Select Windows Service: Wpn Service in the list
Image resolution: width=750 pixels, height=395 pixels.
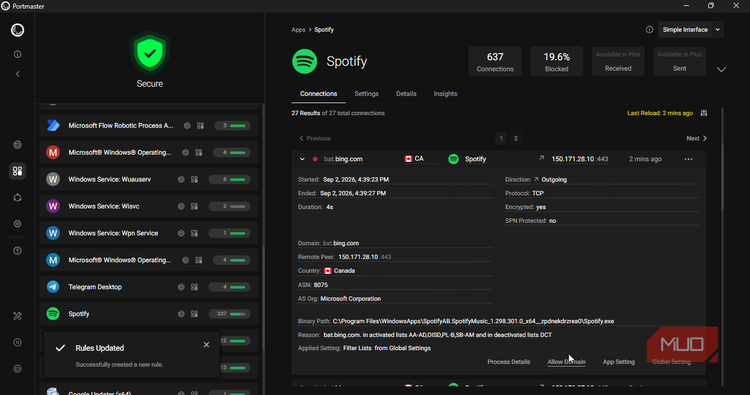(x=149, y=233)
